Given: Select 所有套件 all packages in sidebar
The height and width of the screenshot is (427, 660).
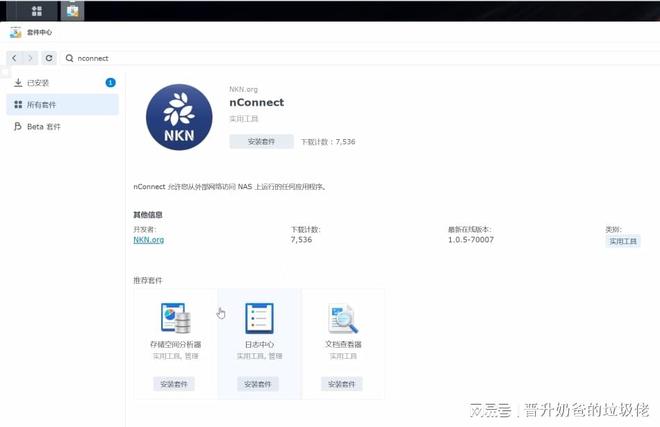Looking at the screenshot, I should [62, 105].
